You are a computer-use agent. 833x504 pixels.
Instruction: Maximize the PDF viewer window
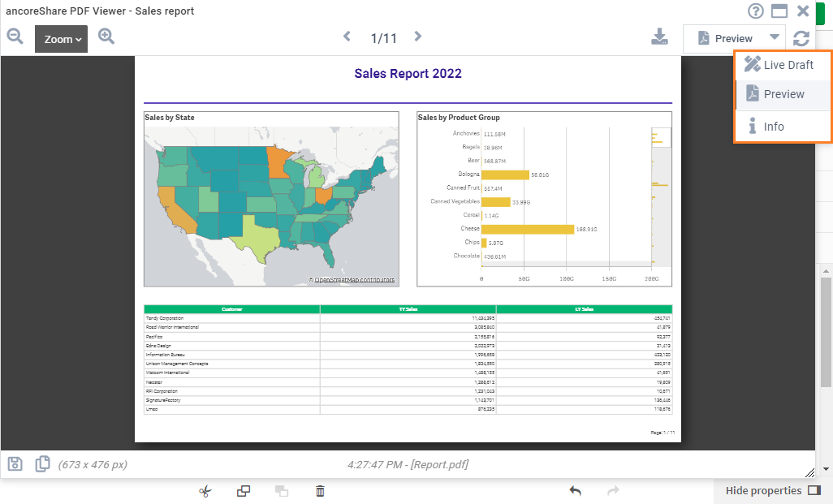pos(779,11)
